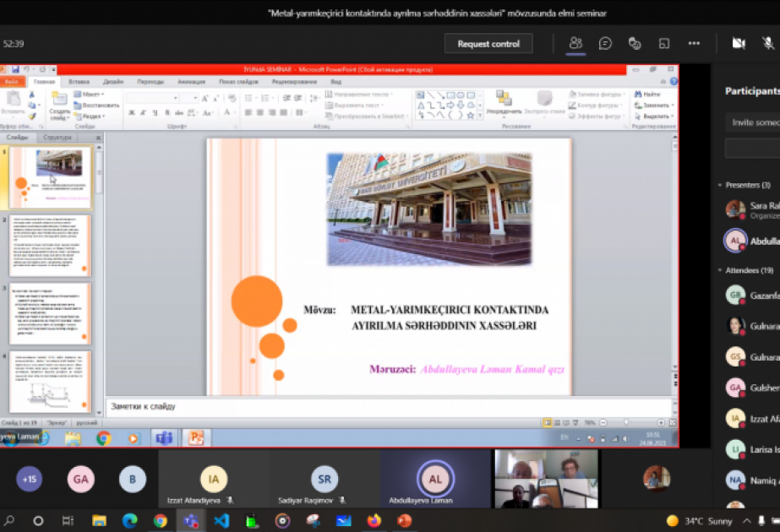The image size is (780, 532).
Task: Click the Найти find button
Action: click(x=647, y=94)
